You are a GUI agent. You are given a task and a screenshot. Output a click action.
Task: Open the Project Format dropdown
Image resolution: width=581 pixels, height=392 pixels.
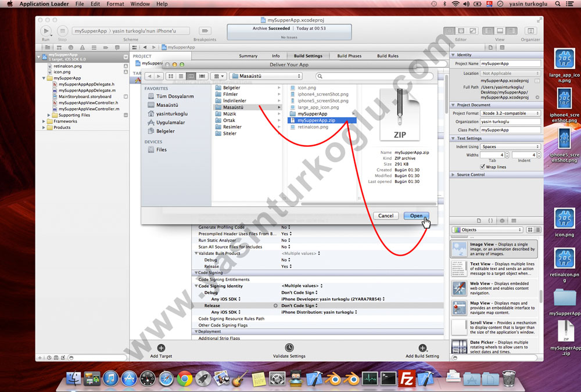[510, 113]
